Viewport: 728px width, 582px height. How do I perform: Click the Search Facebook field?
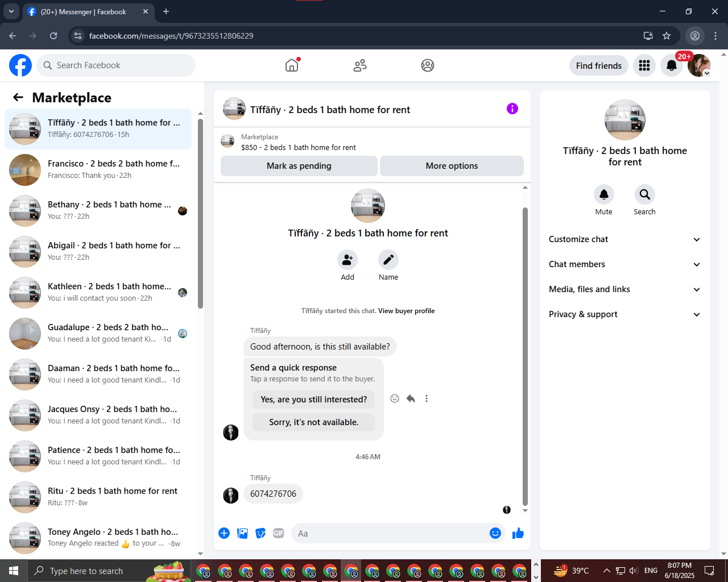coord(116,65)
